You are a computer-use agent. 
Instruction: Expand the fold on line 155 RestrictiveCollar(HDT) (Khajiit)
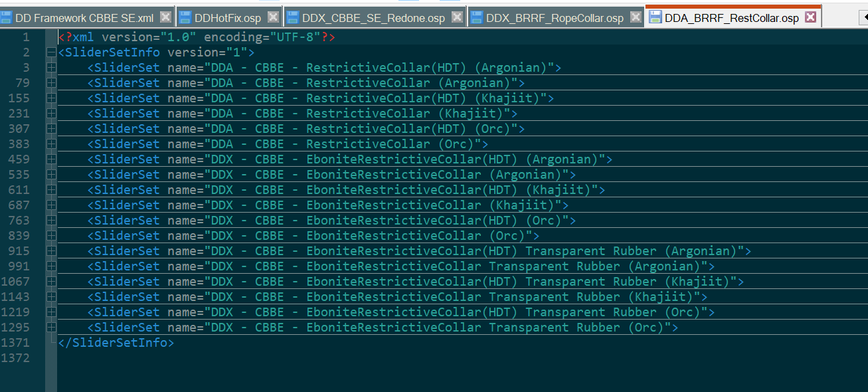pos(51,98)
